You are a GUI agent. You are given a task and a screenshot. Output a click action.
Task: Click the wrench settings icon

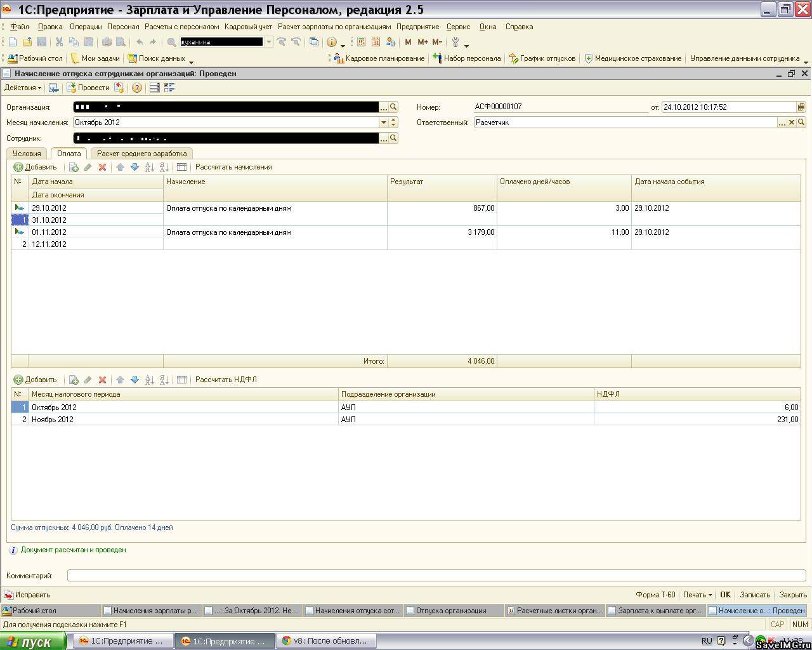click(x=455, y=42)
